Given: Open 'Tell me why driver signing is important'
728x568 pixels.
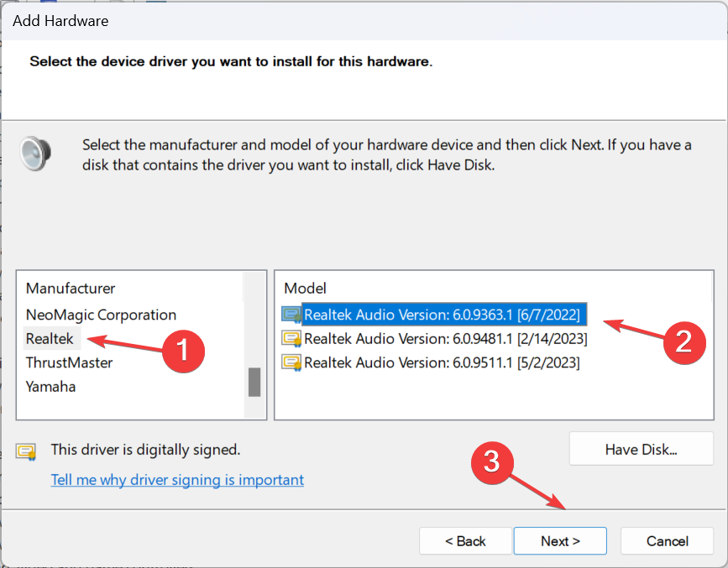Looking at the screenshot, I should coord(177,479).
